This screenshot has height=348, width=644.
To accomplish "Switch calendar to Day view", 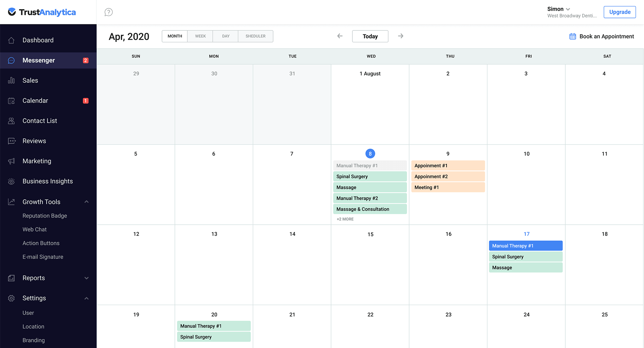I will (x=225, y=36).
